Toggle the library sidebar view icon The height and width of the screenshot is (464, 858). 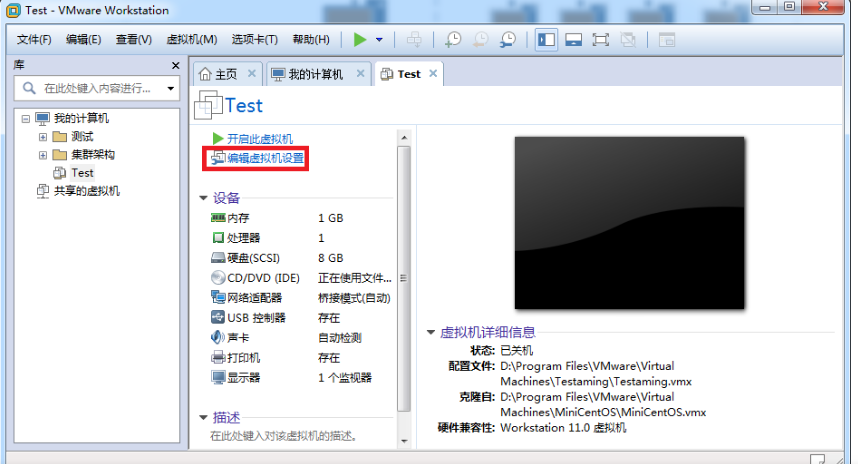[546, 39]
